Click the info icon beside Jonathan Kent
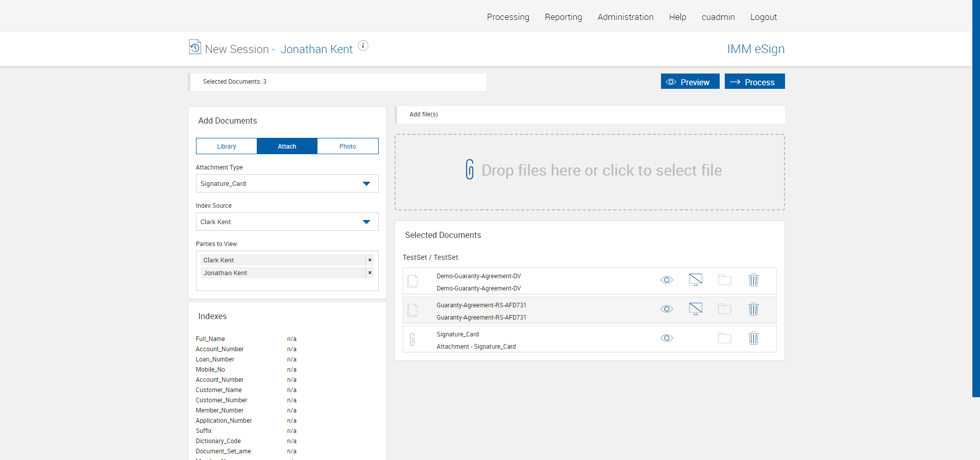The height and width of the screenshot is (460, 980). (x=363, y=45)
